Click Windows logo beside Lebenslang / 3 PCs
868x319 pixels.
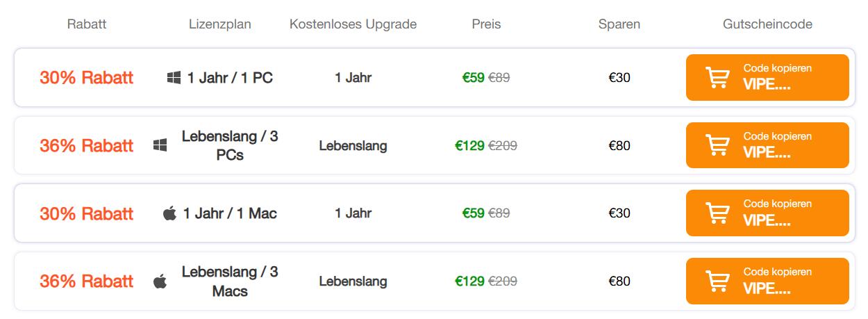[x=160, y=145]
